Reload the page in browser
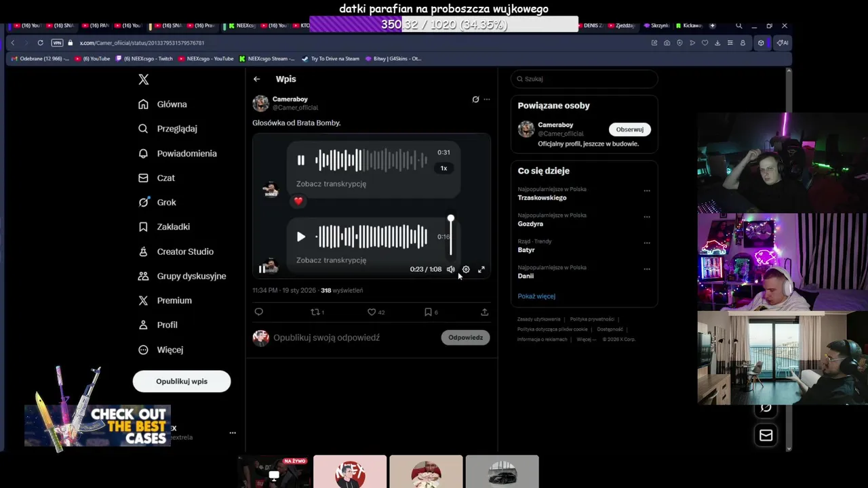 click(40, 43)
